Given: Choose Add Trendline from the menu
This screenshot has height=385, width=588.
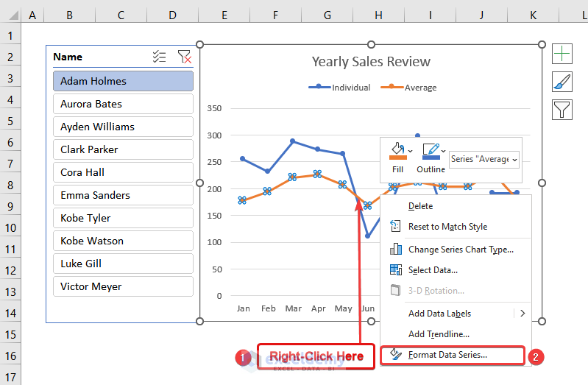Looking at the screenshot, I should coord(456,334).
